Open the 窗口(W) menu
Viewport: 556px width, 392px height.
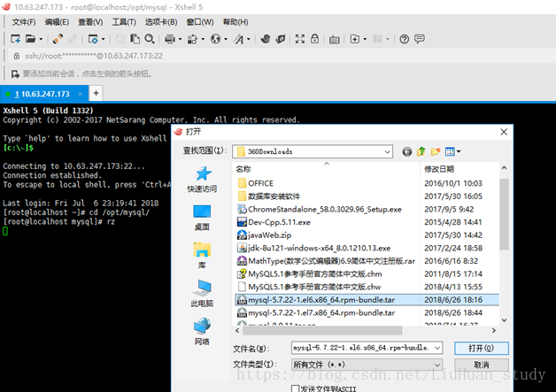tap(200, 22)
